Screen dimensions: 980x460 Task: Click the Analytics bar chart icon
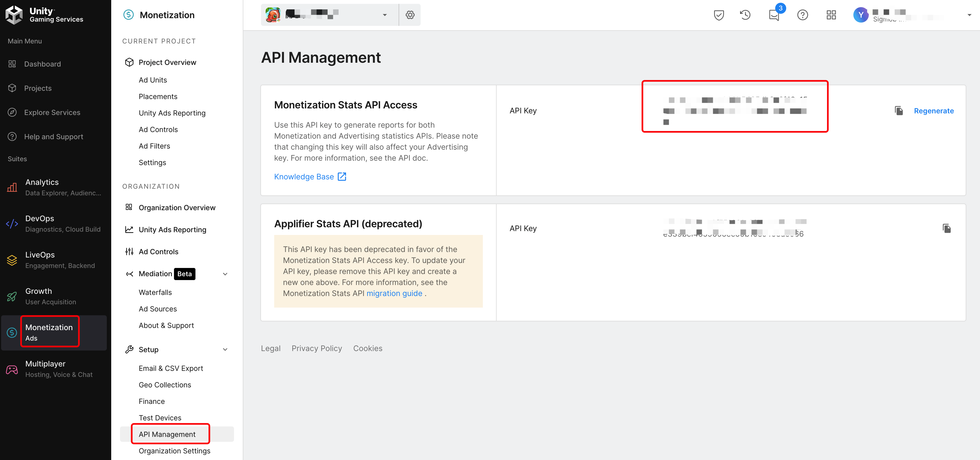coord(12,187)
